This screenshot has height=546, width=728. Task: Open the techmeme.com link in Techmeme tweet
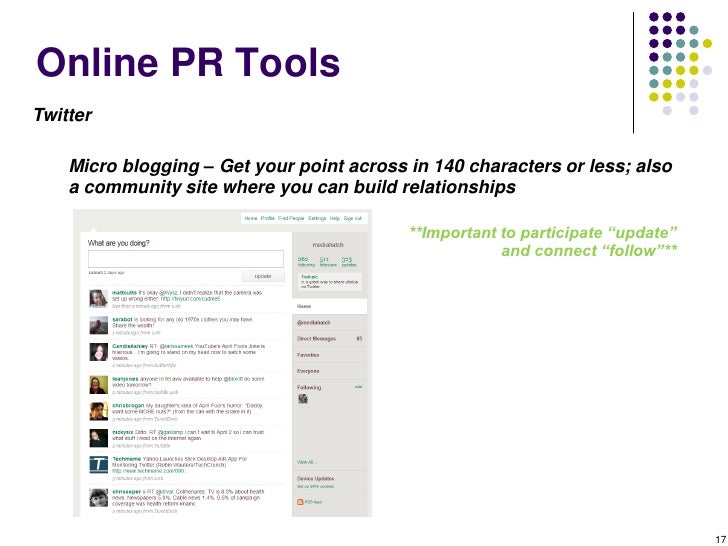(x=149, y=471)
